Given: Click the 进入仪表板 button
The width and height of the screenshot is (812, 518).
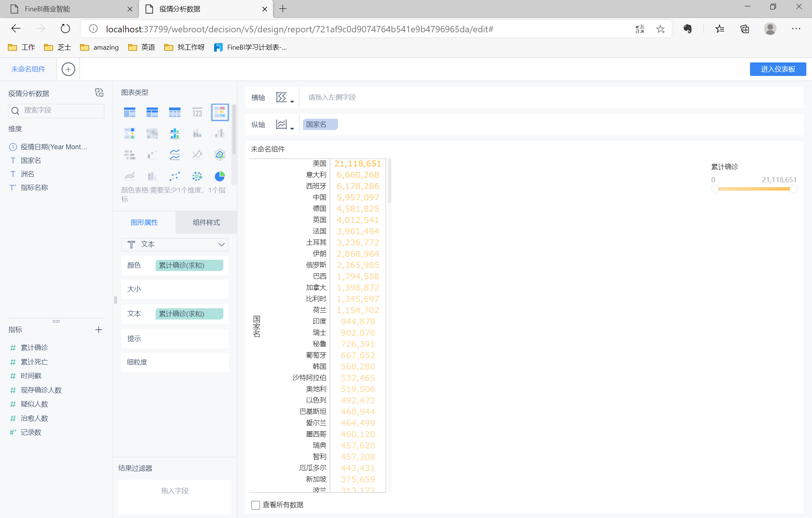Looking at the screenshot, I should [x=777, y=69].
